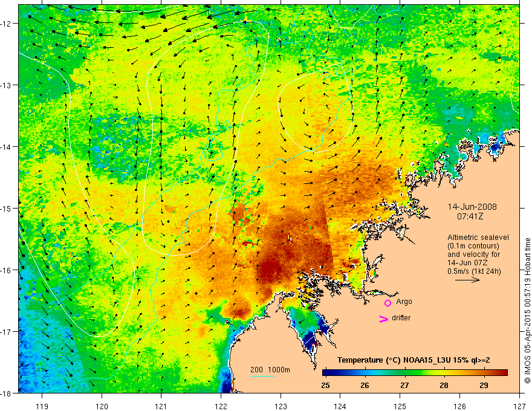Click the "Altimetric sealevel" caption line
The width and height of the screenshot is (532, 411).
[478, 238]
